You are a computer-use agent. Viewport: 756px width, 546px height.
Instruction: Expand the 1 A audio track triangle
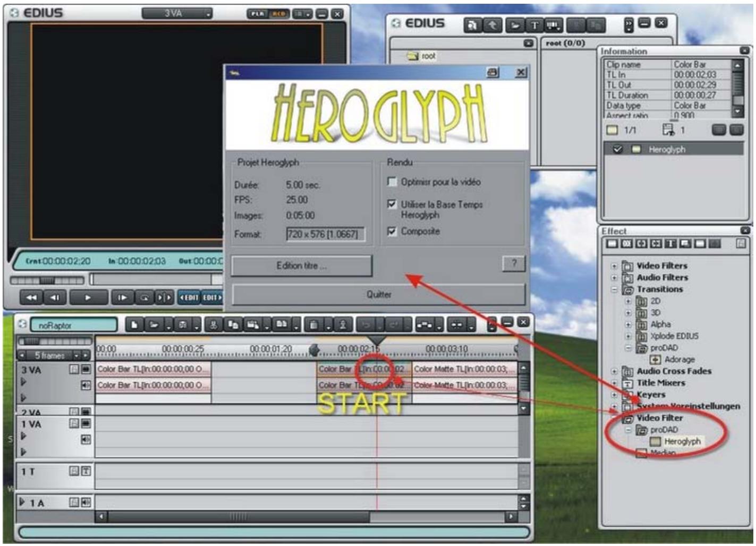22,501
